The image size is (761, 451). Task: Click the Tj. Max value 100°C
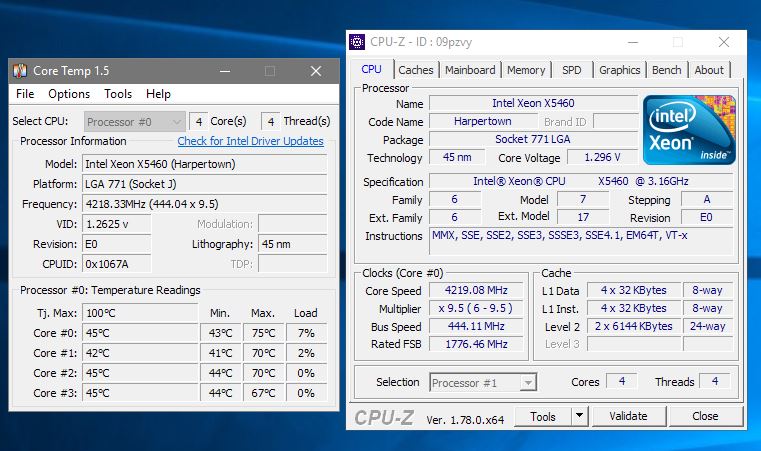[x=140, y=313]
